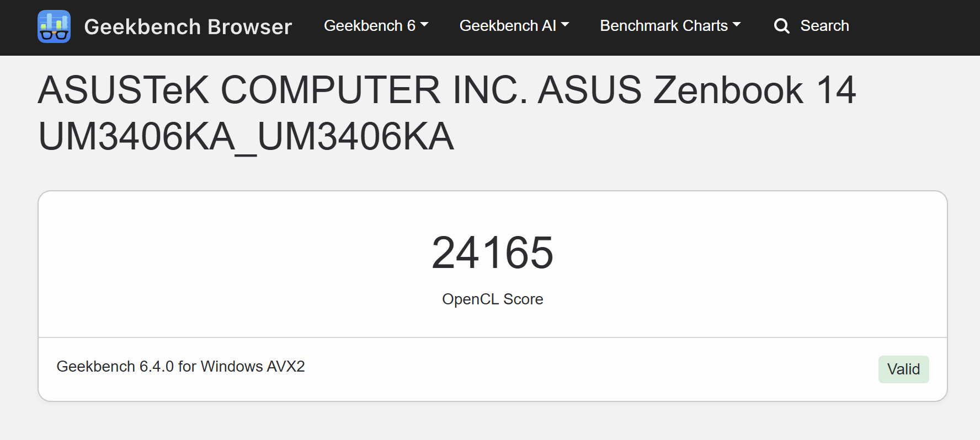This screenshot has height=440, width=980.
Task: Click the ASUS Zenbook 14 page heading
Action: coord(447,113)
